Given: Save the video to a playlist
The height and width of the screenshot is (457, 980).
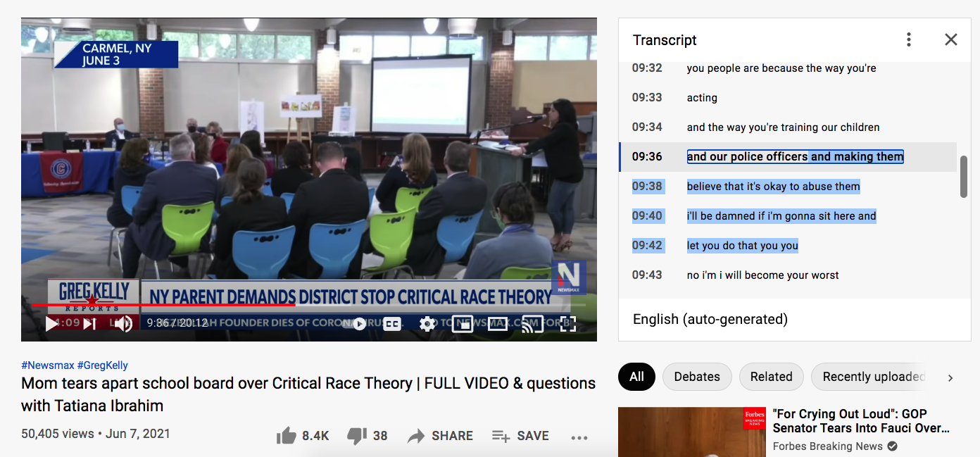Looking at the screenshot, I should [x=520, y=436].
